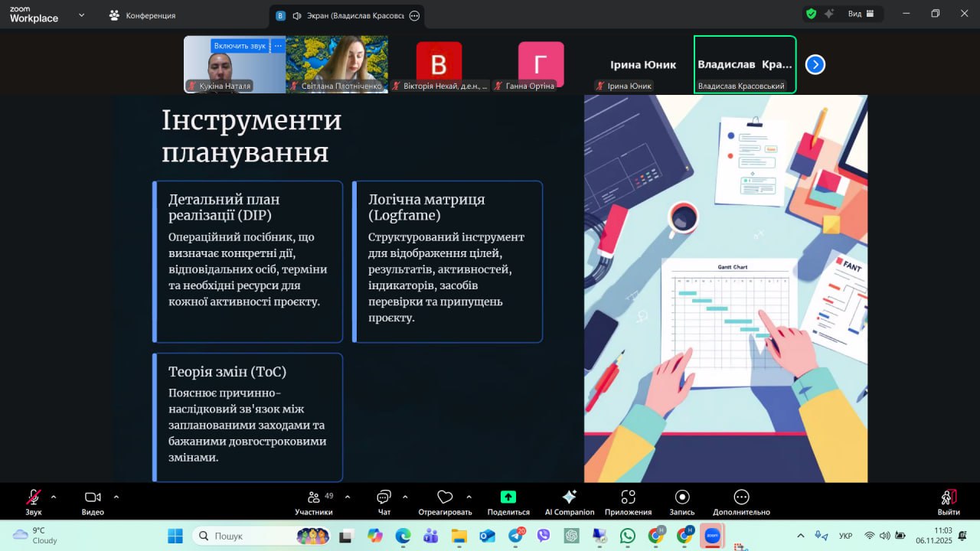The width and height of the screenshot is (980, 551).
Task: Show next participants with blue arrow
Action: tap(815, 65)
